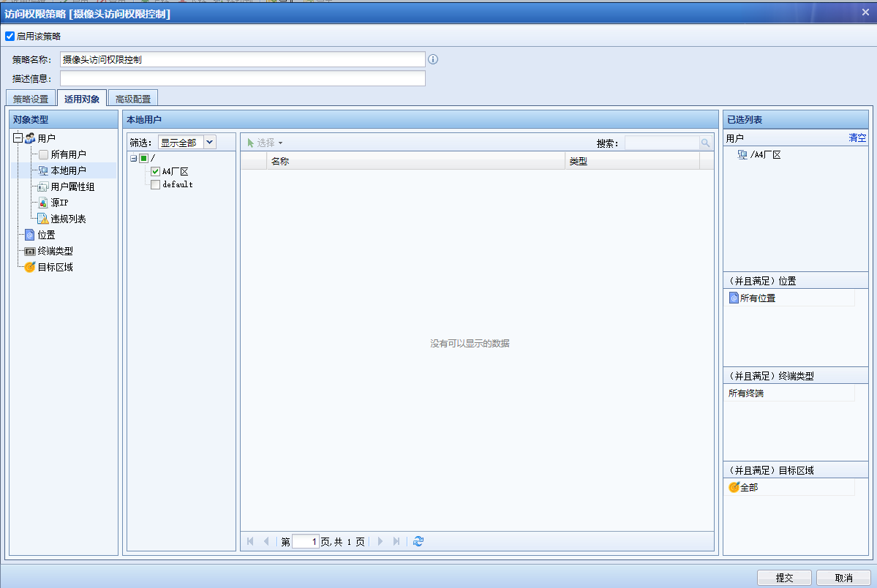Select the 违规列表 warning icon item
This screenshot has width=877, height=588.
[x=43, y=219]
